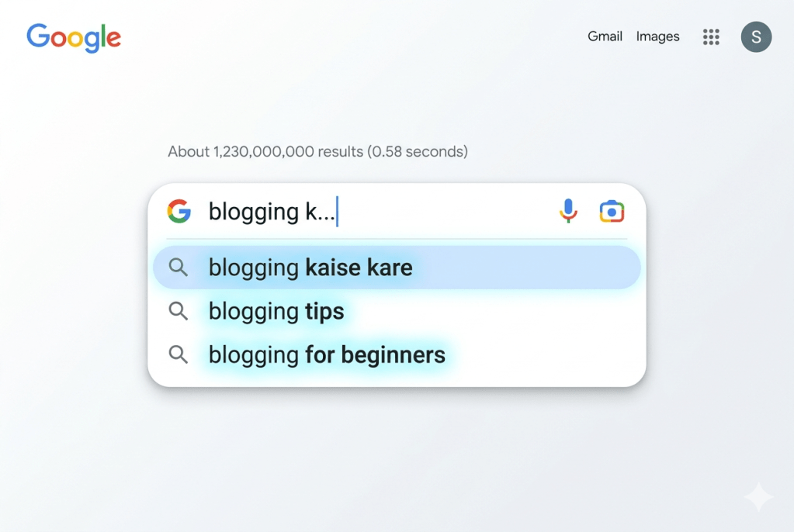Screen dimensions: 794x532
Task: Place cursor after 'blogging k' text
Action: [338, 210]
